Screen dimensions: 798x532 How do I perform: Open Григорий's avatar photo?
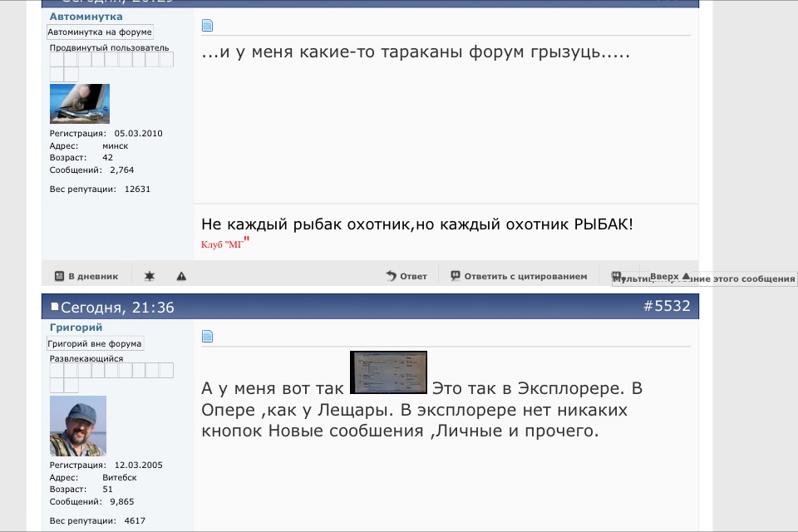(78, 426)
